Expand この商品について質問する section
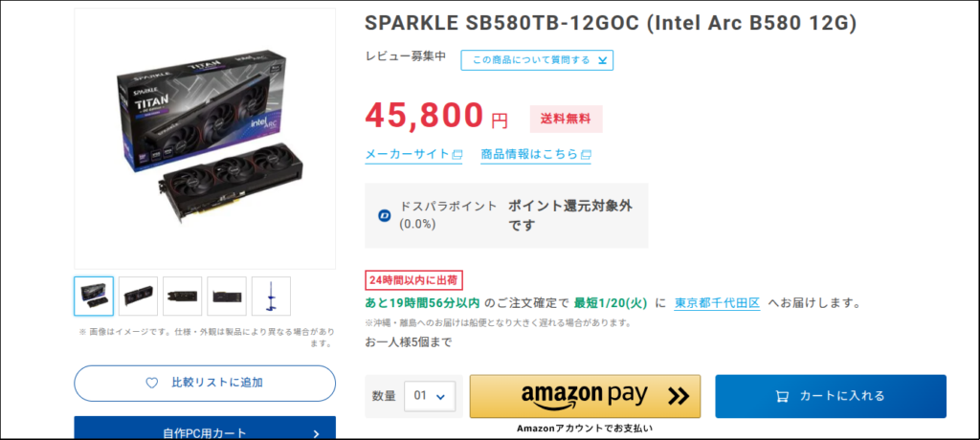The width and height of the screenshot is (980, 440). (537, 60)
